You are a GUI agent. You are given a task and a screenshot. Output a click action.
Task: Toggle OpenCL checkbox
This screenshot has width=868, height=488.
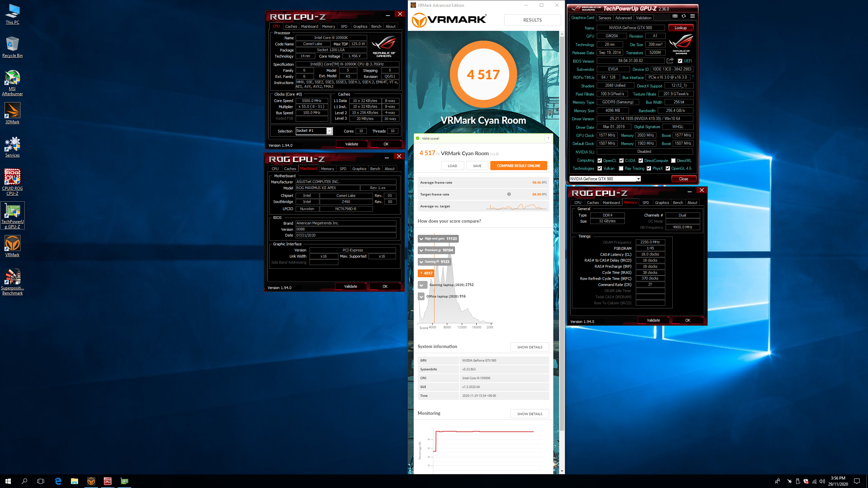coord(599,161)
